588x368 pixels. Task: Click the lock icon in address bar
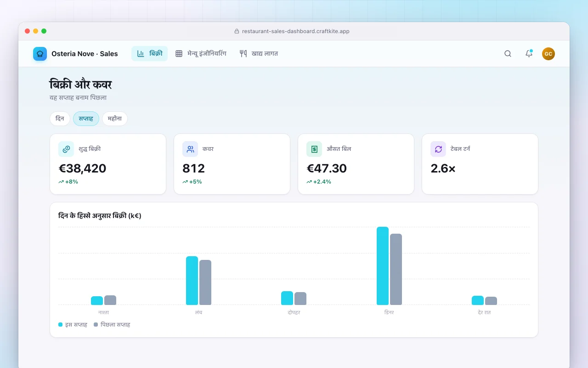point(237,31)
